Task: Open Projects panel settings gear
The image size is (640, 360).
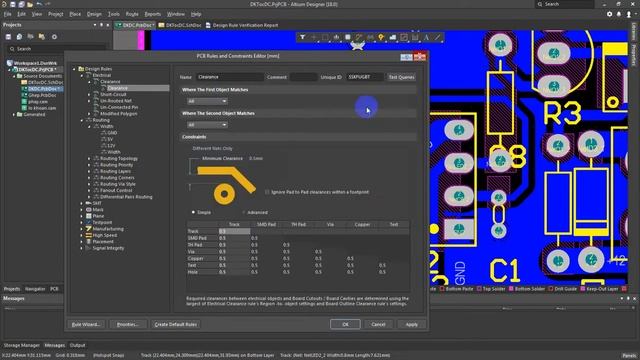Action: point(54,37)
